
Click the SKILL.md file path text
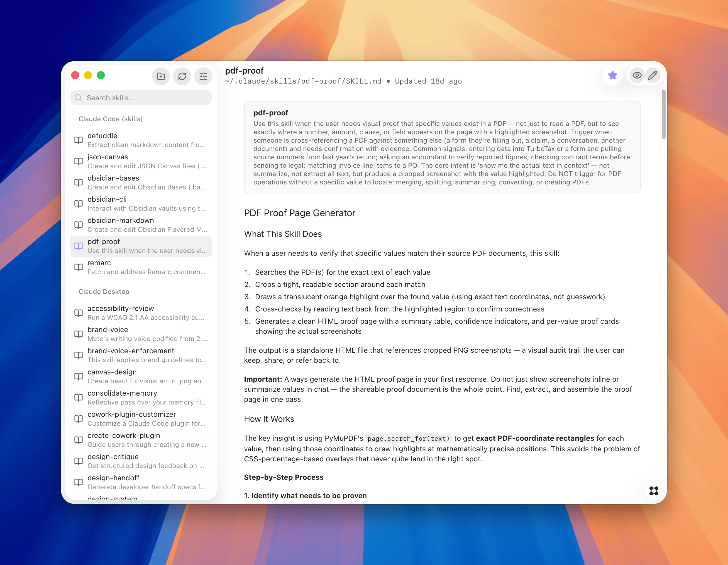[303, 81]
